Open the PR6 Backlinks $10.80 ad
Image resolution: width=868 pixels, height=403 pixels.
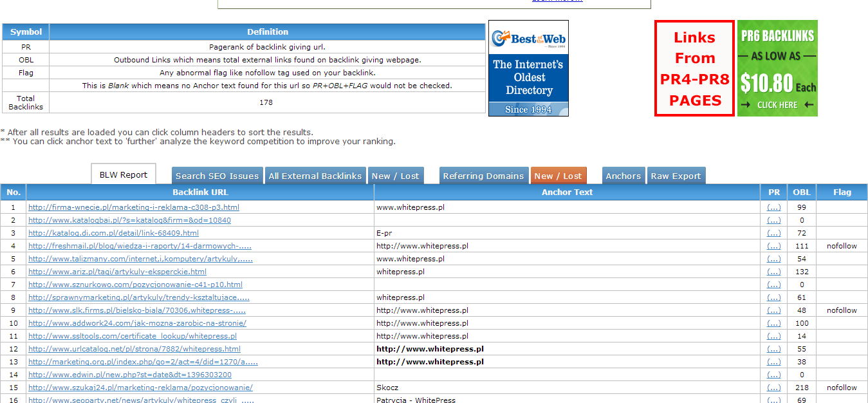777,68
